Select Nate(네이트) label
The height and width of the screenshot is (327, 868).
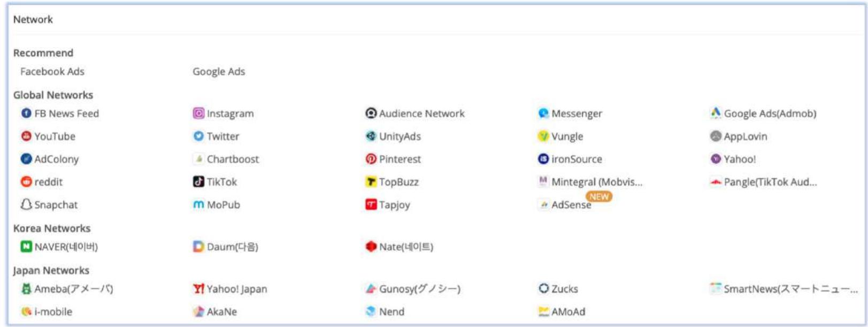tap(406, 247)
